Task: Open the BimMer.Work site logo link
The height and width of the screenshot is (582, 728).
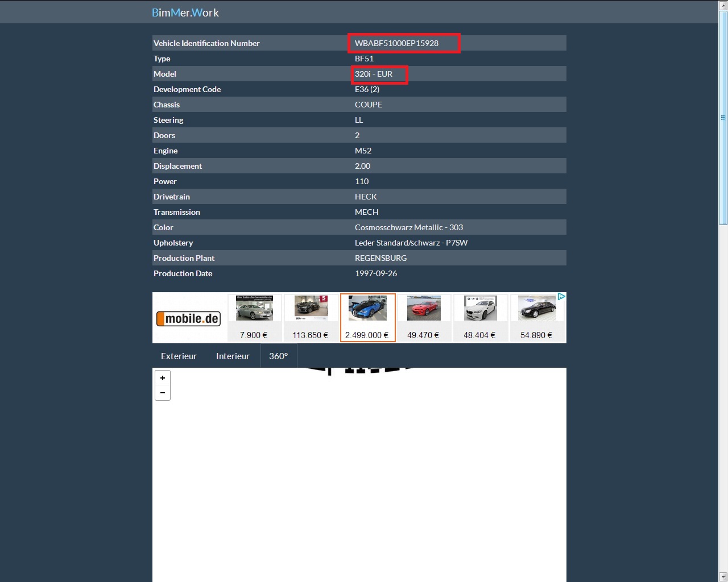Action: pos(185,13)
